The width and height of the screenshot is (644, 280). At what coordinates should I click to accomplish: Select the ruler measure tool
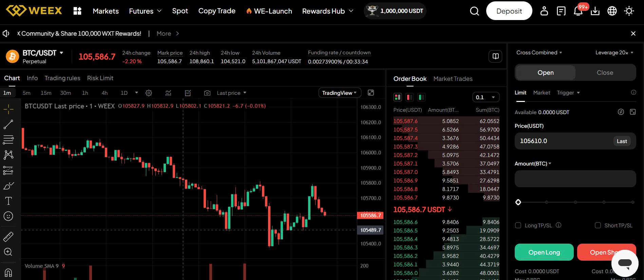pyautogui.click(x=8, y=237)
